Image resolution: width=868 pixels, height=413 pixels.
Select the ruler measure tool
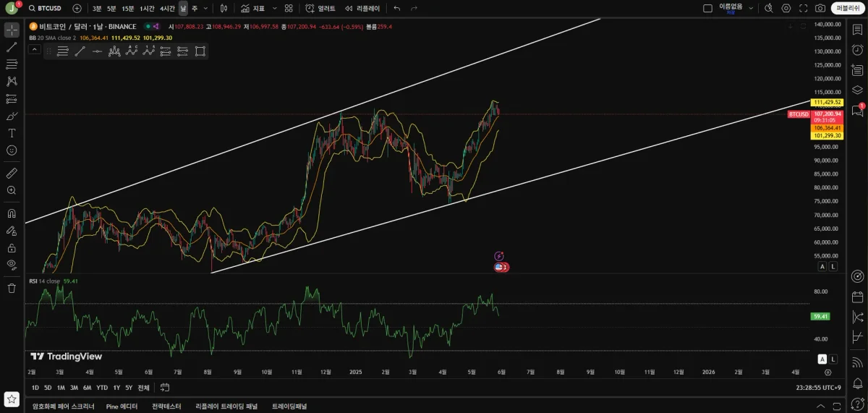pos(12,174)
